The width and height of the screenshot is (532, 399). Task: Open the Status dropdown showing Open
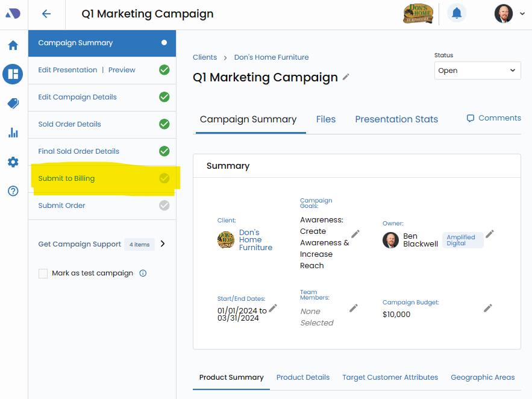[x=477, y=71]
